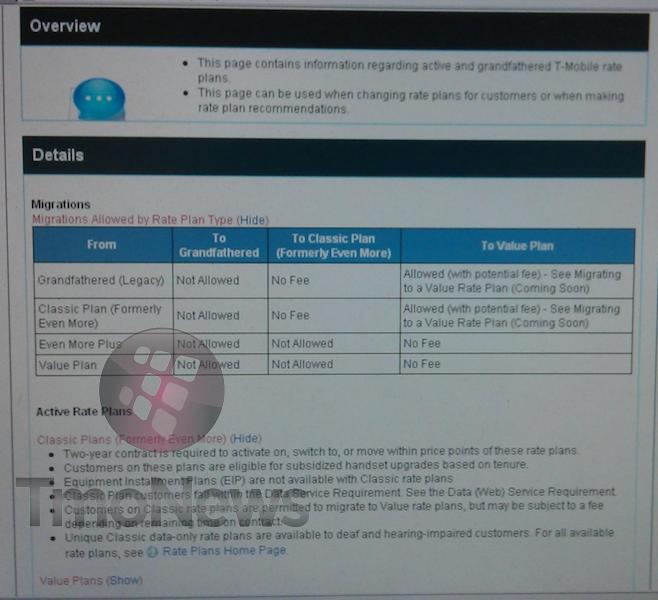
Task: Click the 'Migrations' subheading
Action: click(61, 205)
